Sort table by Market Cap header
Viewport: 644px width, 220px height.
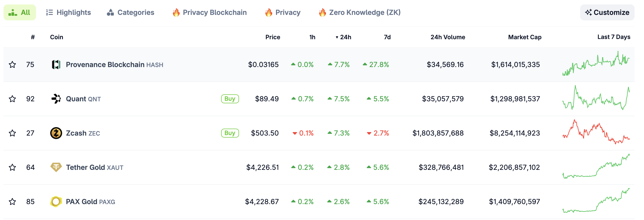[x=524, y=37]
